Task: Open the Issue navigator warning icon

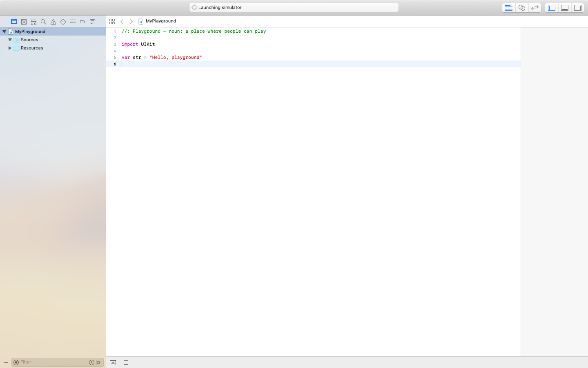Action: [x=53, y=22]
